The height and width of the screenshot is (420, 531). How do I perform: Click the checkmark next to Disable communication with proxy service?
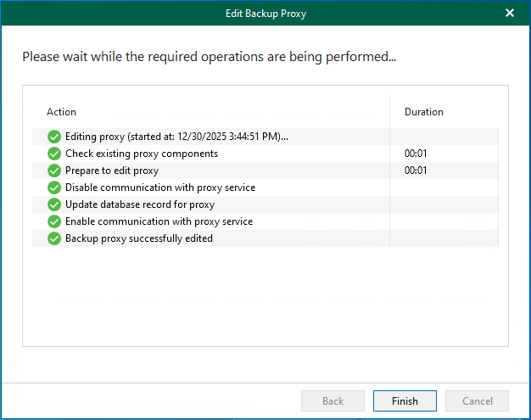(54, 188)
